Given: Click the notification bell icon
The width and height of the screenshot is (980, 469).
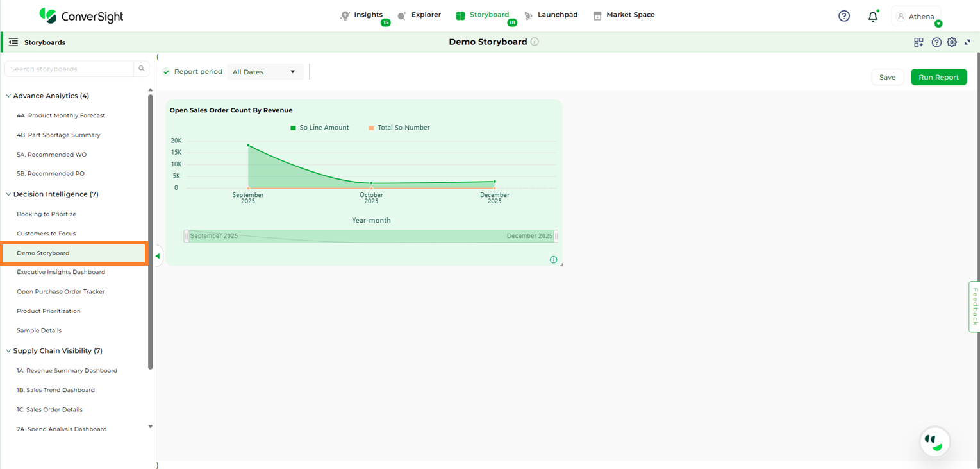Looking at the screenshot, I should (872, 17).
